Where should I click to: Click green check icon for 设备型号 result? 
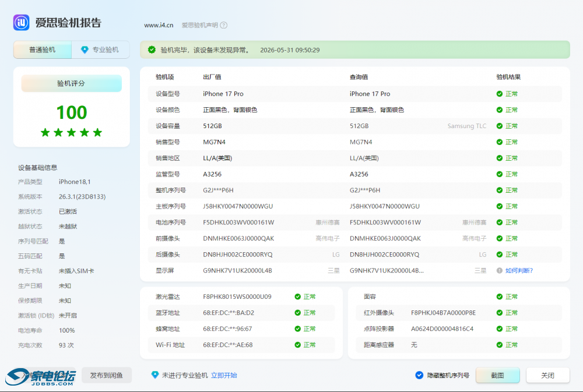500,94
